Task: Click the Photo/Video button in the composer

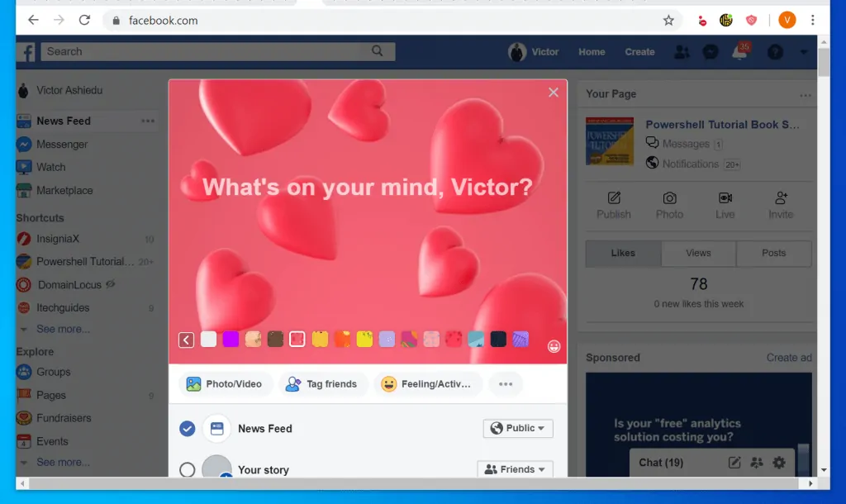Action: click(225, 383)
